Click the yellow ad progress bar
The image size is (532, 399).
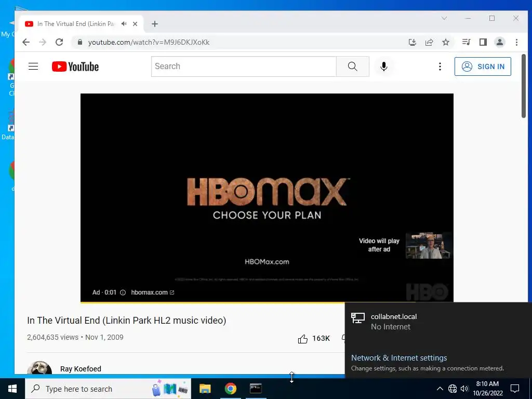[212, 302]
